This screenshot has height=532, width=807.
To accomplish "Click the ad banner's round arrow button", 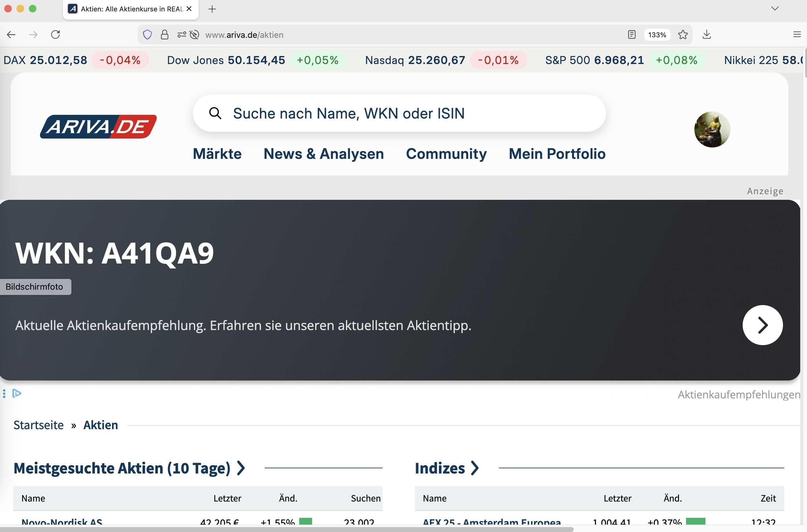I will point(762,325).
